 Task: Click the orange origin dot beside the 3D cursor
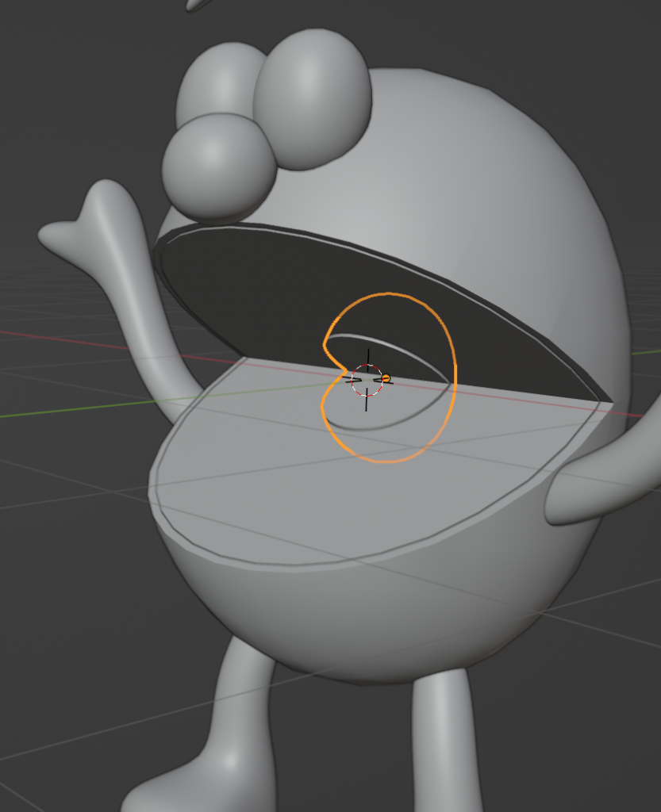pos(386,379)
